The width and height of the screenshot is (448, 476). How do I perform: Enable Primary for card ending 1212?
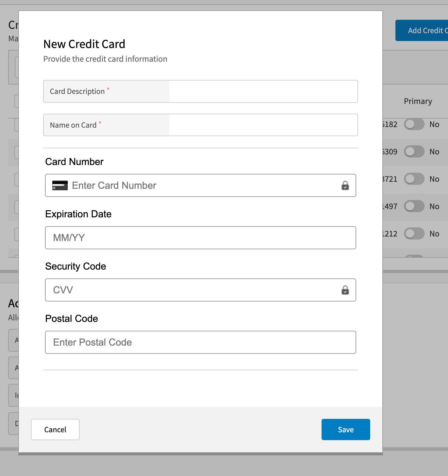414,233
